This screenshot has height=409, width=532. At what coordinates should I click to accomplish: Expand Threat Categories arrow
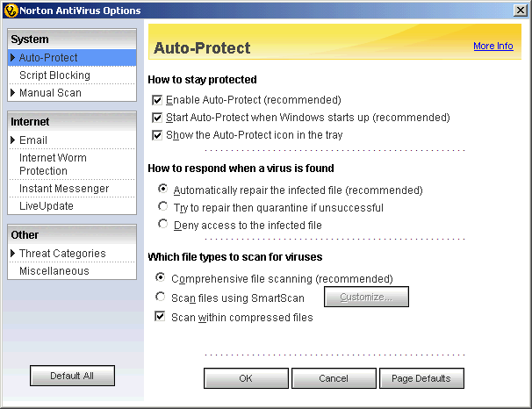point(13,254)
